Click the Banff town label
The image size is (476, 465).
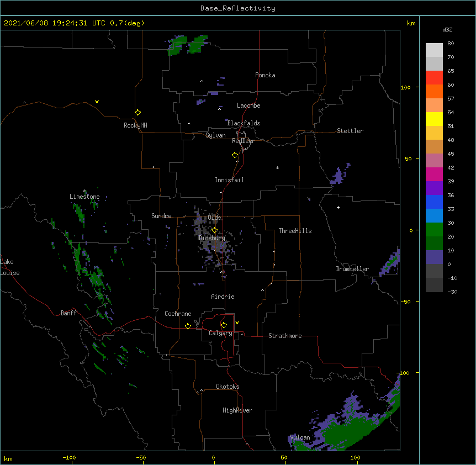pos(68,313)
